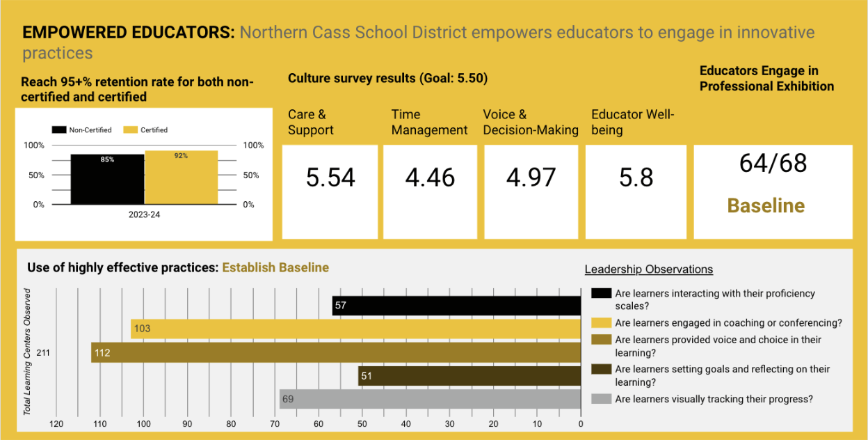The image size is (868, 440).
Task: Click the 64/68 exhibition count
Action: click(773, 163)
